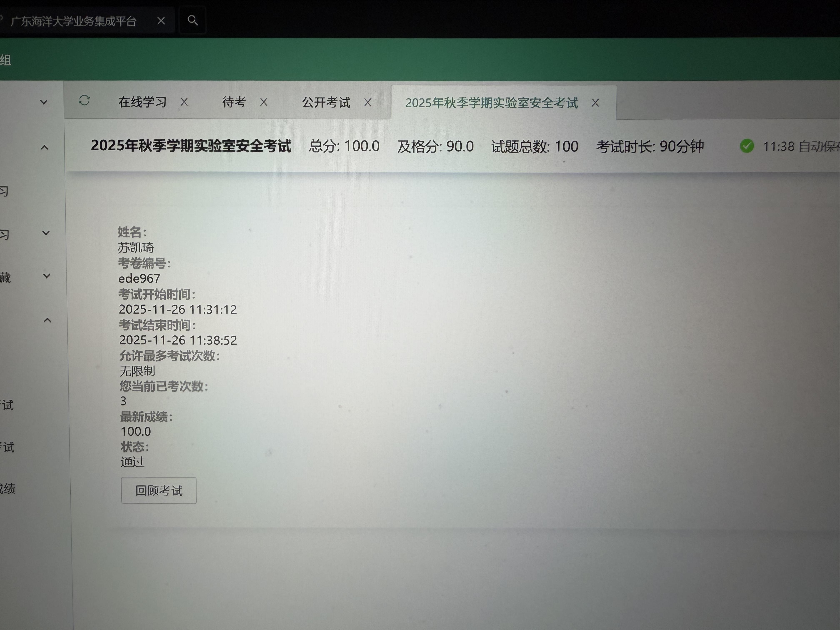Close the 2025年秋季学期实验室安全考试 tab

coord(595,103)
